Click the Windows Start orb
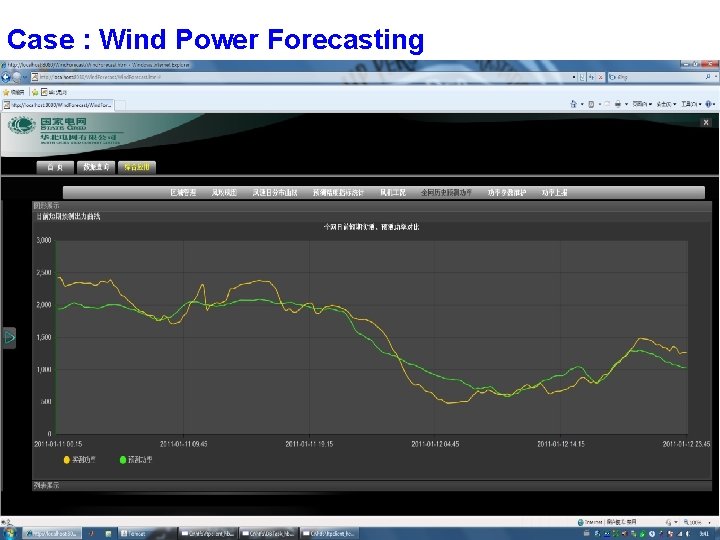720x540 pixels. pyautogui.click(x=9, y=533)
